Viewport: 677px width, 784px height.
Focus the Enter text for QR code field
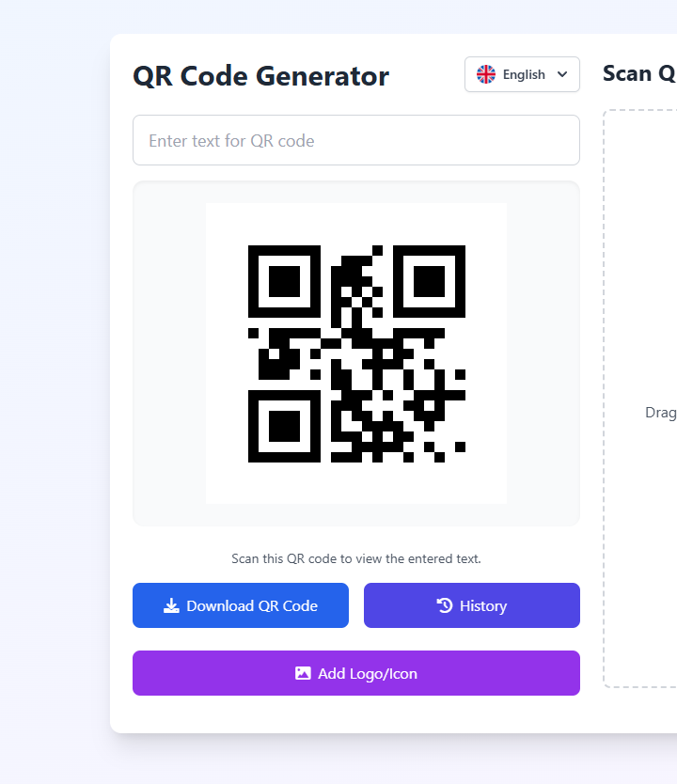pos(356,140)
